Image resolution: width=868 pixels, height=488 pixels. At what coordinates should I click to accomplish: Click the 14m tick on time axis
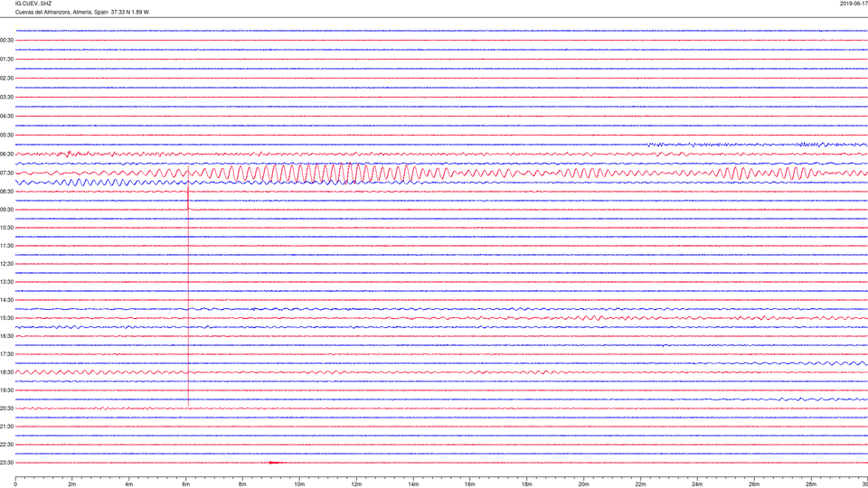[x=413, y=484]
